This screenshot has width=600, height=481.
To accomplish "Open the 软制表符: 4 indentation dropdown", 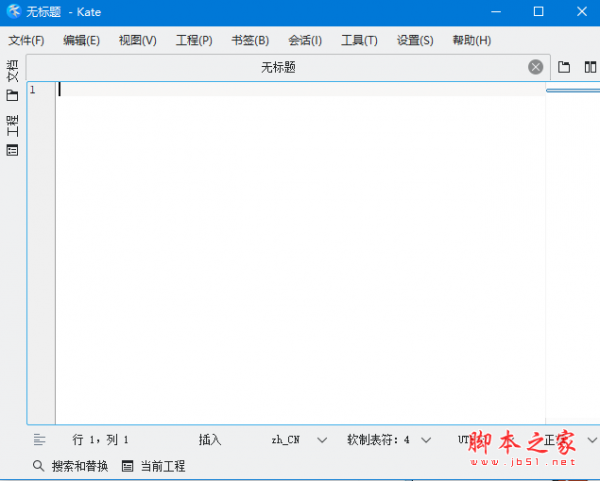I will coord(426,439).
